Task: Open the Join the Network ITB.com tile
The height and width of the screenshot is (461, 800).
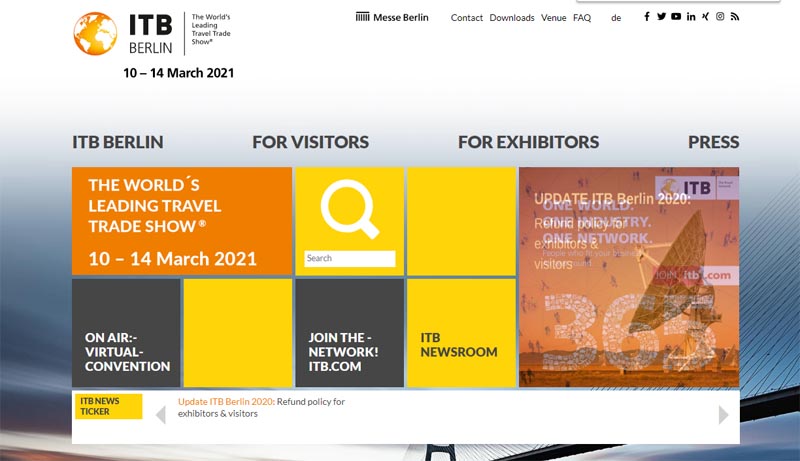Action: [349, 332]
